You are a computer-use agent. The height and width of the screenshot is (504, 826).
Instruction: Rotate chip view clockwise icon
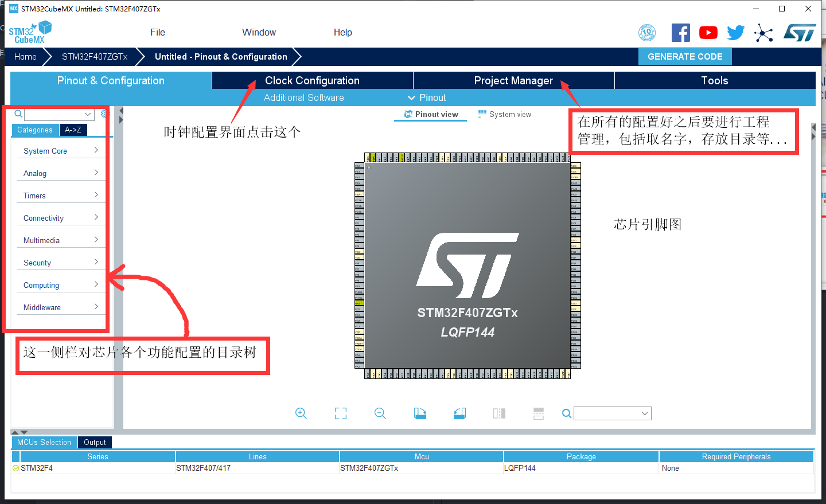(420, 413)
